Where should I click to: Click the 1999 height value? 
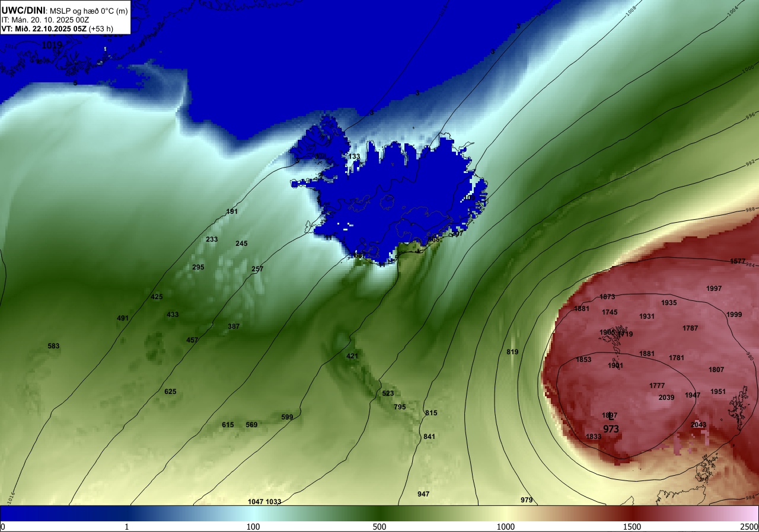(x=734, y=315)
